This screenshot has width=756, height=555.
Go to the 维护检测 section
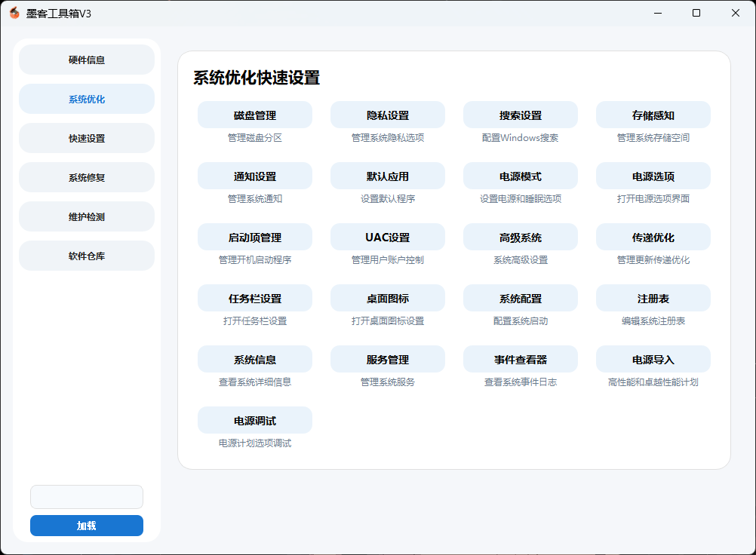(x=87, y=216)
